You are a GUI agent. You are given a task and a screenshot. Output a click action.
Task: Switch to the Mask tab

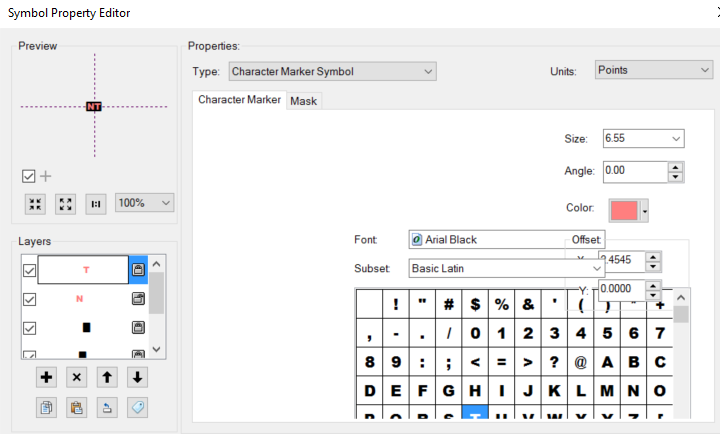(304, 101)
